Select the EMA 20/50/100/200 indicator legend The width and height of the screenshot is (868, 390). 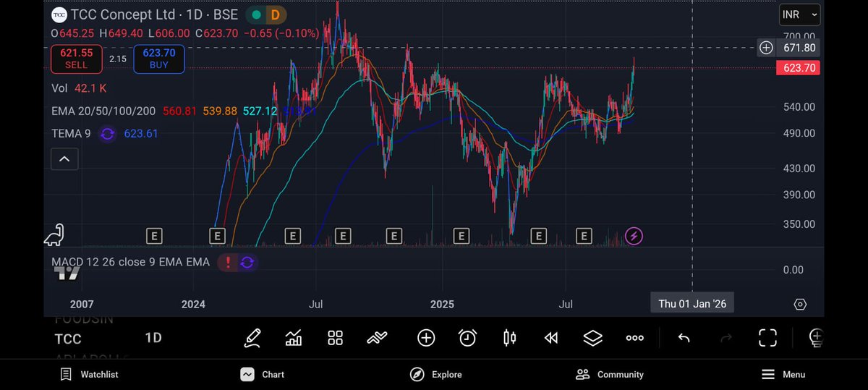(x=104, y=111)
